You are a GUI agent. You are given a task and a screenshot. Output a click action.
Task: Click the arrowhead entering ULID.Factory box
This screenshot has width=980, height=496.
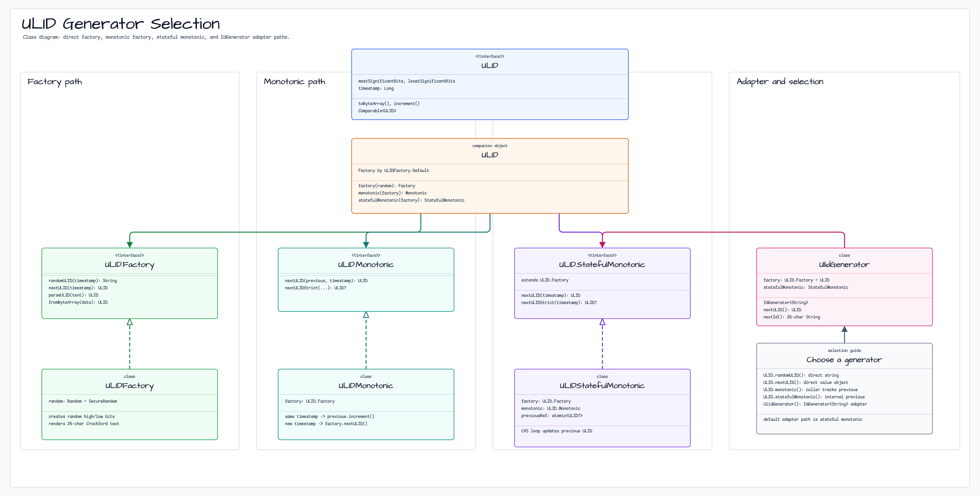[130, 245]
